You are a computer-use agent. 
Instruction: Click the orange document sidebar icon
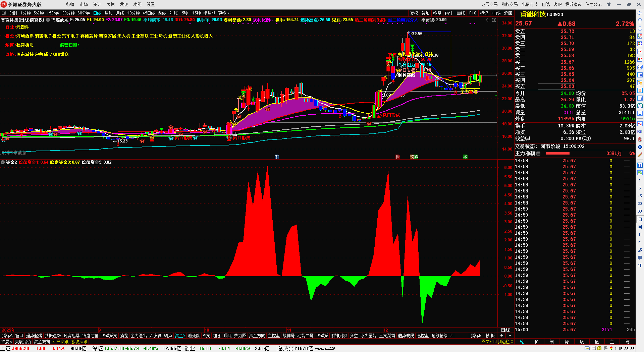pos(640,91)
